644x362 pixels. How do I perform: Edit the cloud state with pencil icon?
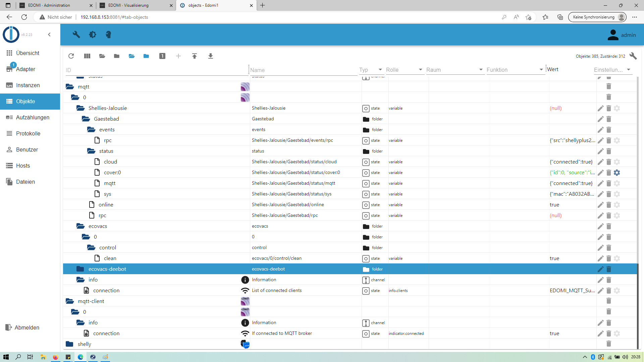click(600, 162)
